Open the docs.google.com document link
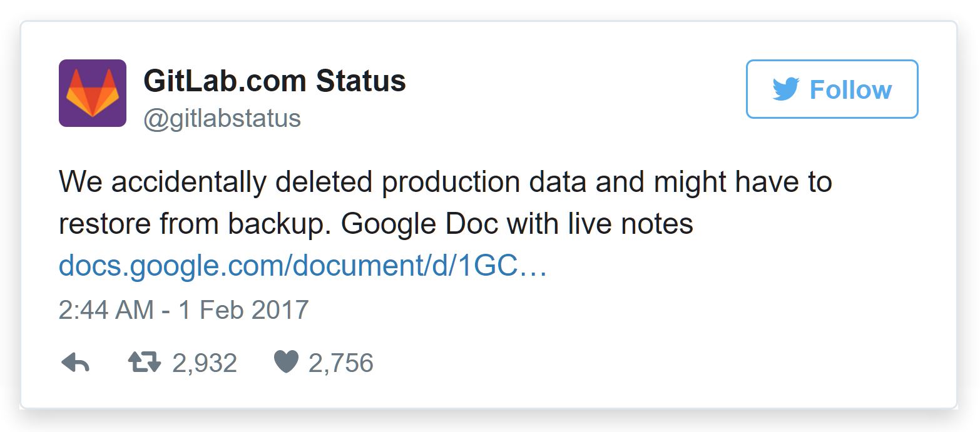This screenshot has height=432, width=980. coord(303,266)
